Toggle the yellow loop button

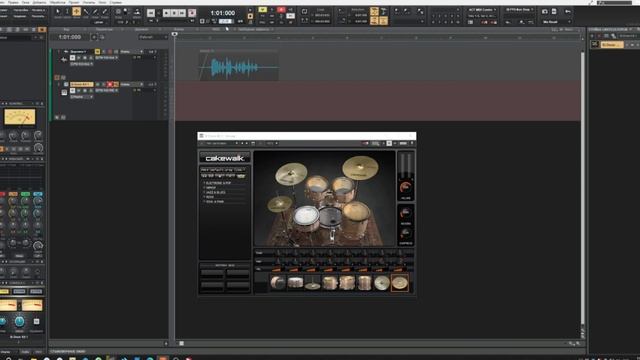pos(263,9)
